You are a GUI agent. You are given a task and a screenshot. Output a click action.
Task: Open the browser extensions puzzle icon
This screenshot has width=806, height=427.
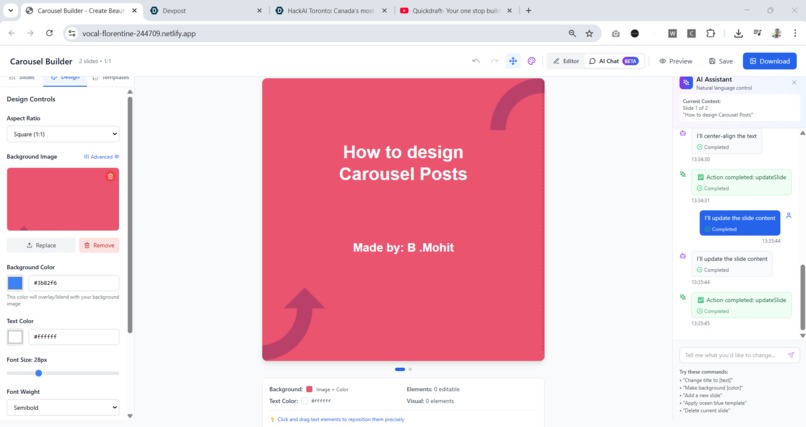pos(710,33)
